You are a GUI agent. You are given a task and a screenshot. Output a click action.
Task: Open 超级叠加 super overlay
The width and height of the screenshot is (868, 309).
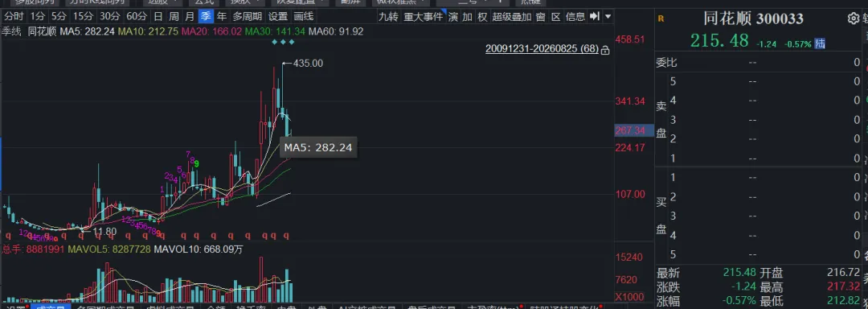click(x=512, y=16)
